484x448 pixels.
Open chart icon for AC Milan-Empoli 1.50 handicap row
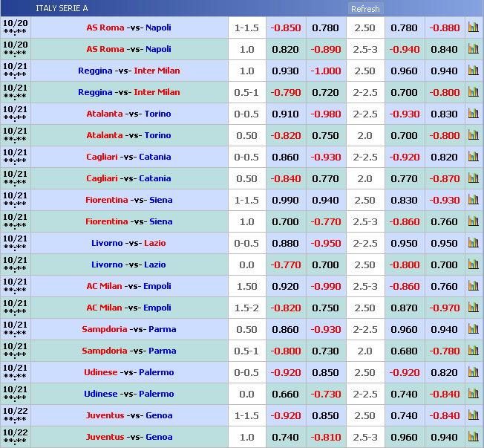tap(473, 287)
